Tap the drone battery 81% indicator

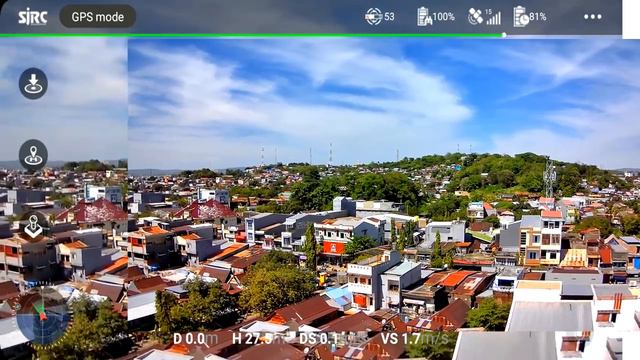click(x=530, y=17)
